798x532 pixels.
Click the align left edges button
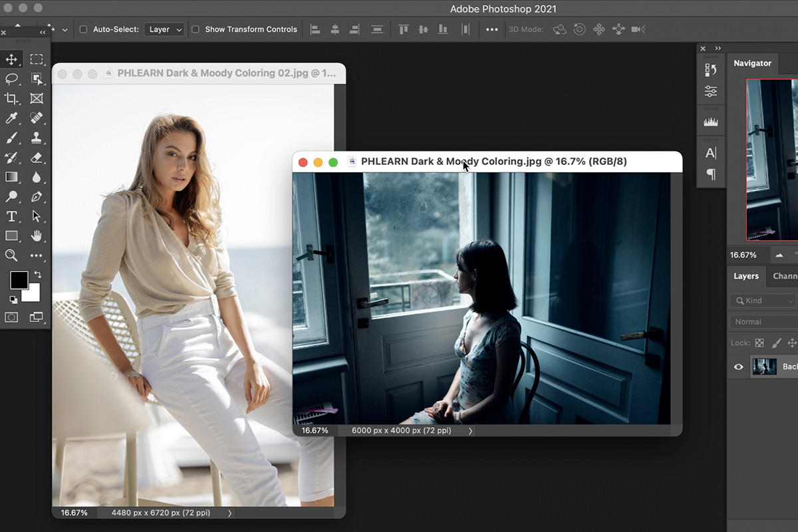point(315,29)
